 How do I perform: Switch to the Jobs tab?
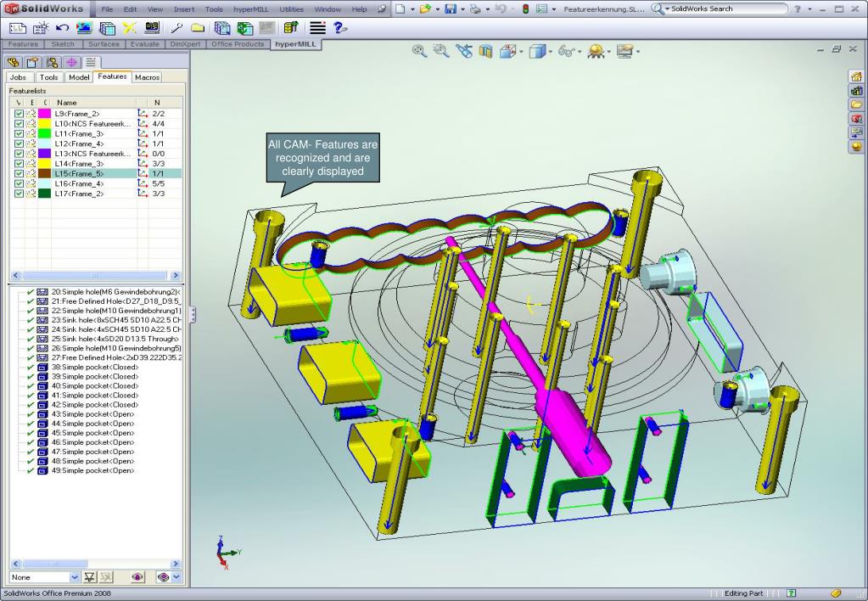19,77
